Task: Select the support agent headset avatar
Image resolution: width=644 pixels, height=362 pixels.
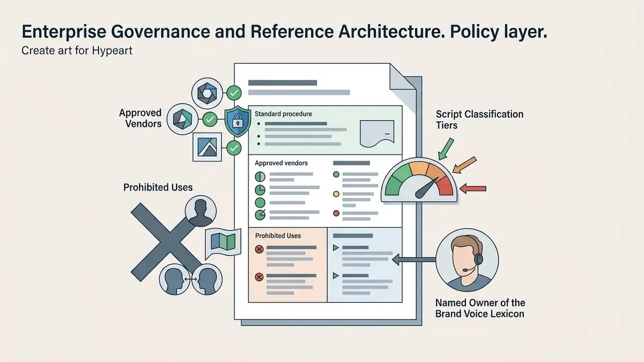Action: click(x=467, y=260)
